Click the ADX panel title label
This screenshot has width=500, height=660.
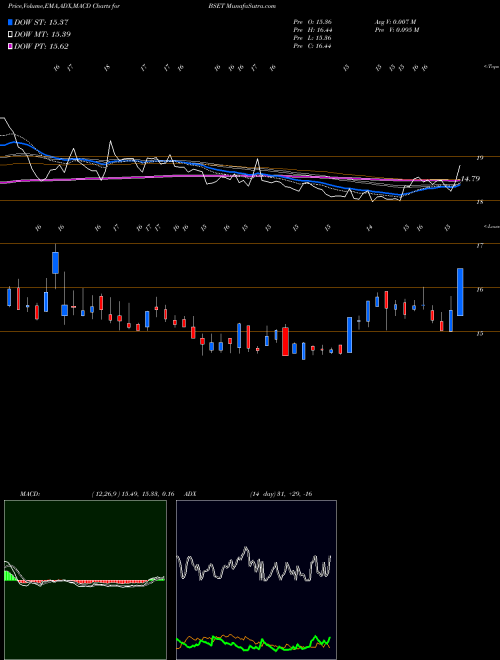point(191,494)
